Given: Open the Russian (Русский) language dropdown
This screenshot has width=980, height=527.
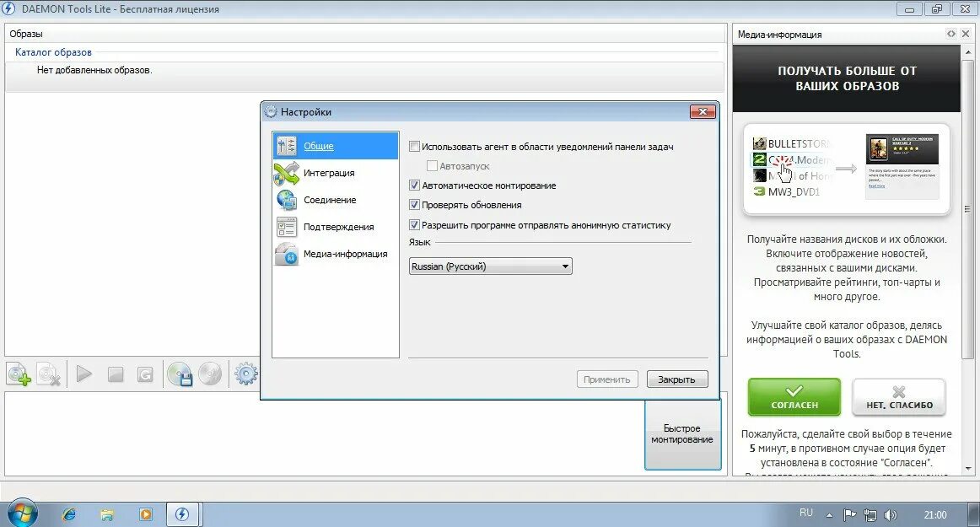Looking at the screenshot, I should (491, 266).
